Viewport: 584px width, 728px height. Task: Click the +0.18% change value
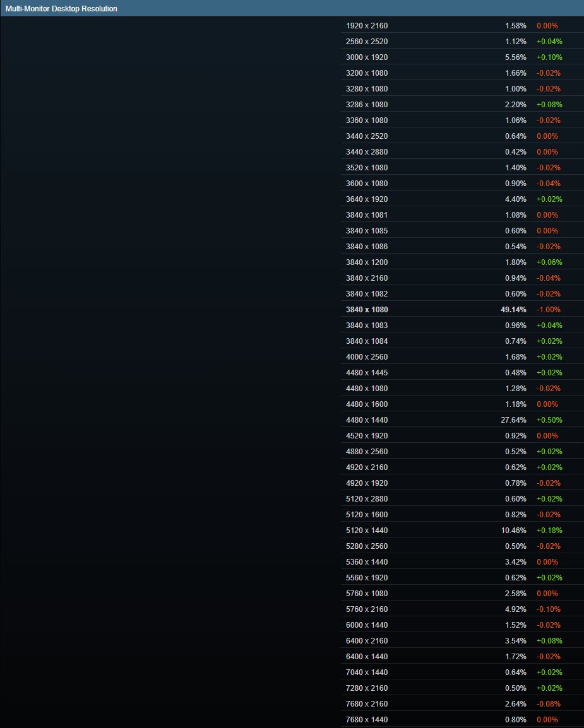tap(550, 531)
